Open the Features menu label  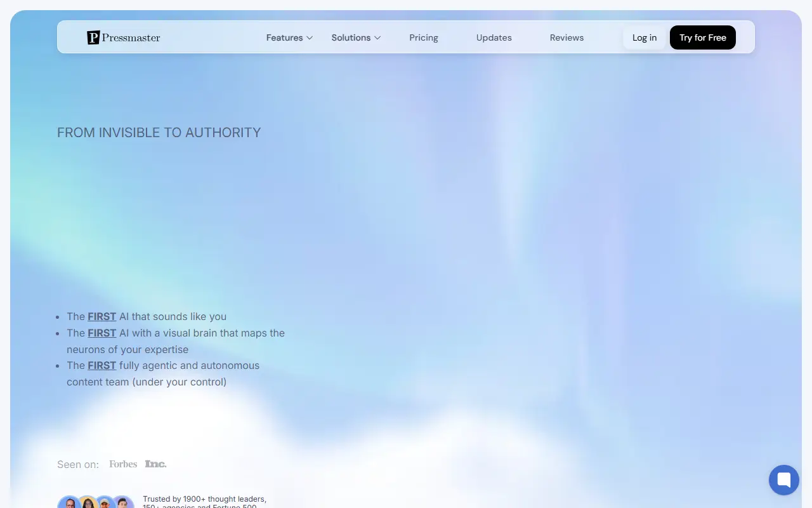284,37
